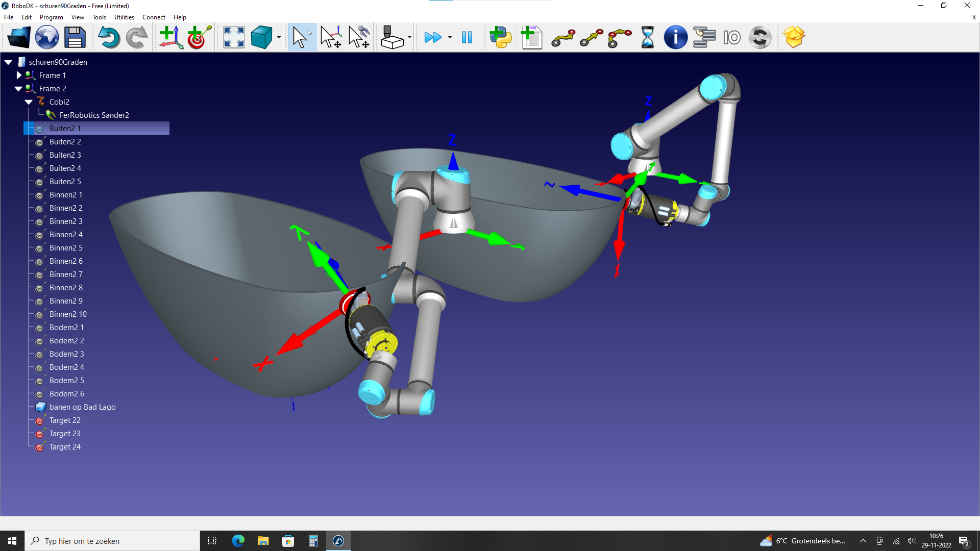Open the Program menu

pyautogui.click(x=51, y=17)
